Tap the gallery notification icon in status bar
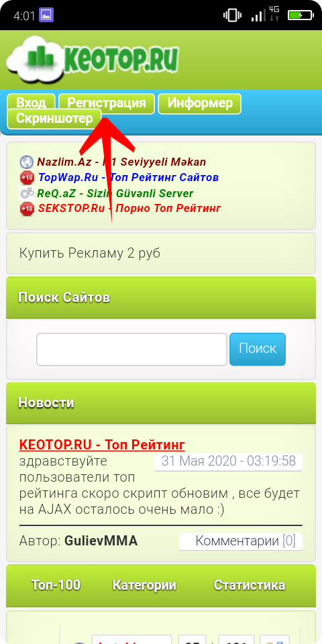 pos(46,15)
